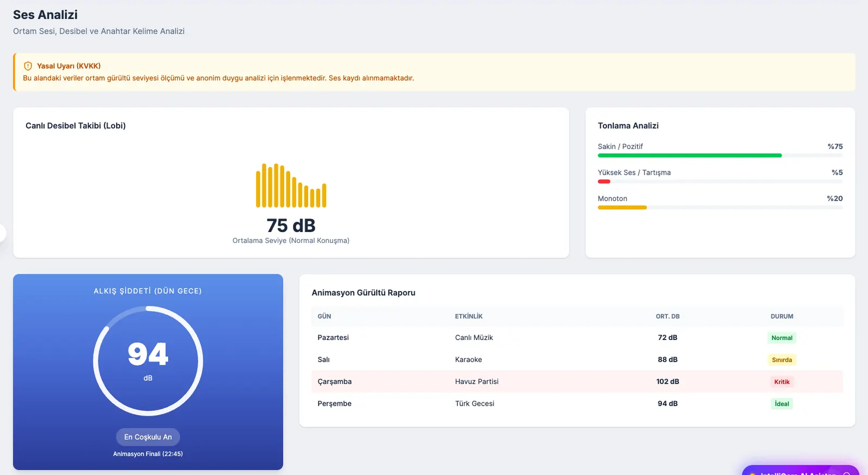Click the Yüksek Ses / Tartışma red progress bar
This screenshot has height=475, width=868.
[604, 182]
